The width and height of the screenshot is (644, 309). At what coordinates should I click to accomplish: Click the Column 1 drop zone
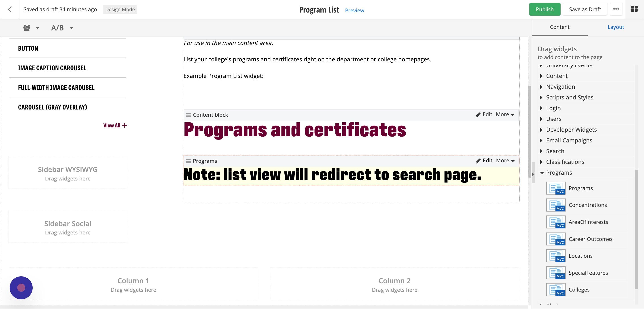(x=133, y=284)
